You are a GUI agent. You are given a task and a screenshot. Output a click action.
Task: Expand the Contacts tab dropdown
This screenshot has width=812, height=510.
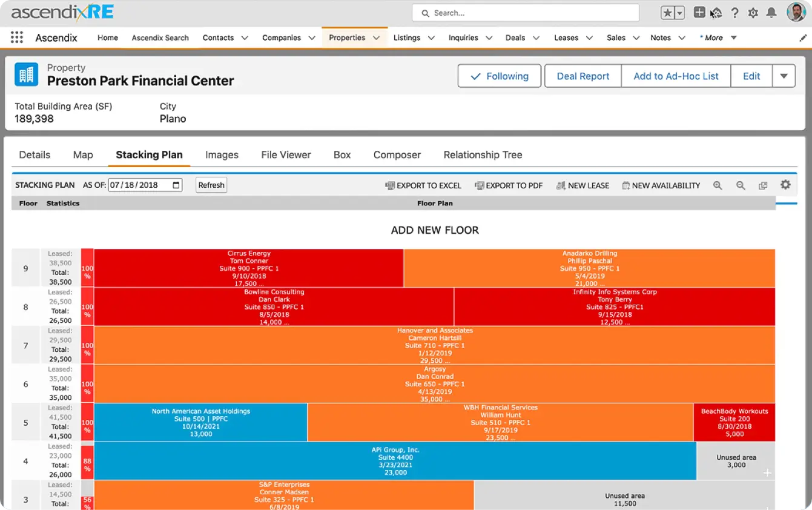245,38
